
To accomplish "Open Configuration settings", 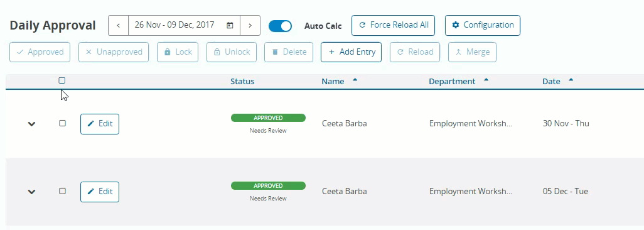I will tap(483, 26).
